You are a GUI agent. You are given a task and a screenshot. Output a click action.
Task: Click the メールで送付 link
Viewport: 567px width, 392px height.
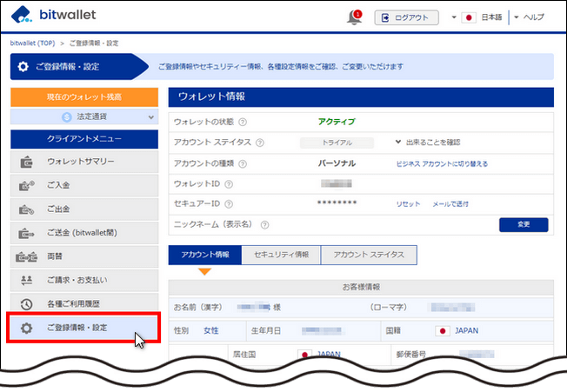coord(450,203)
